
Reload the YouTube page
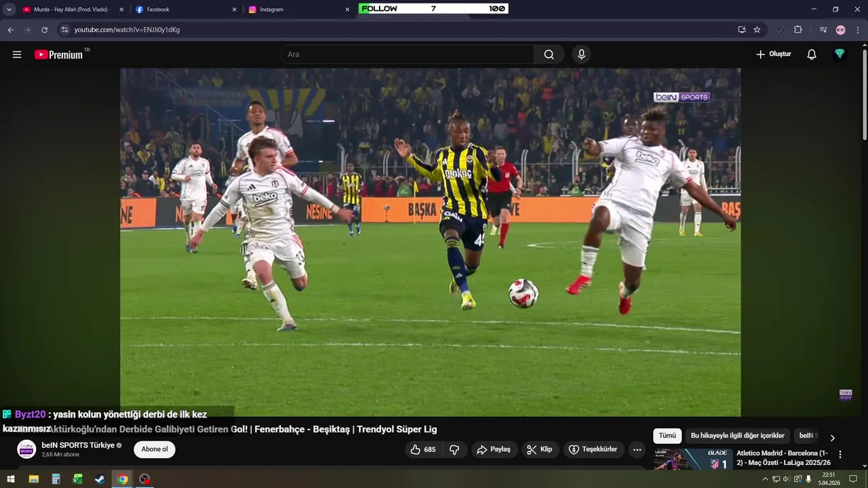click(x=45, y=30)
